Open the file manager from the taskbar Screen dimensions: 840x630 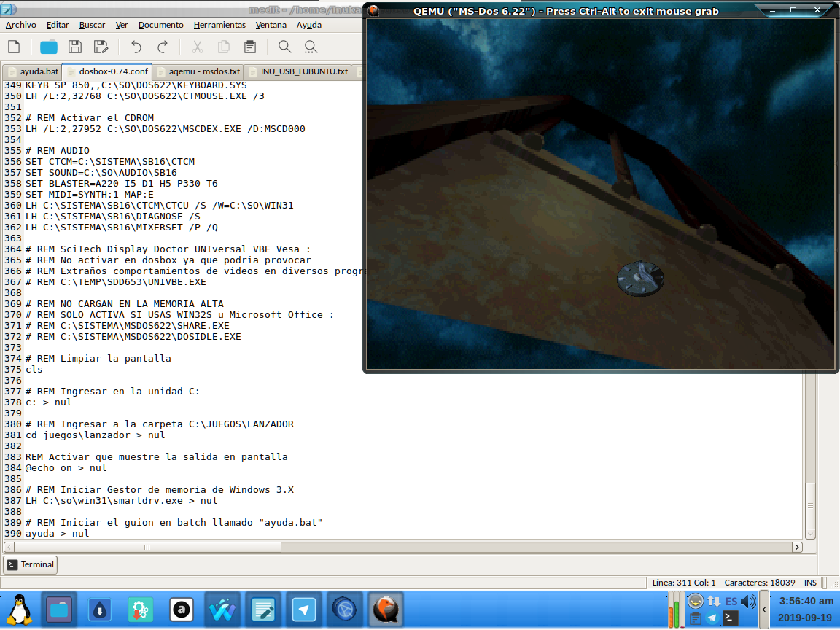tap(59, 610)
